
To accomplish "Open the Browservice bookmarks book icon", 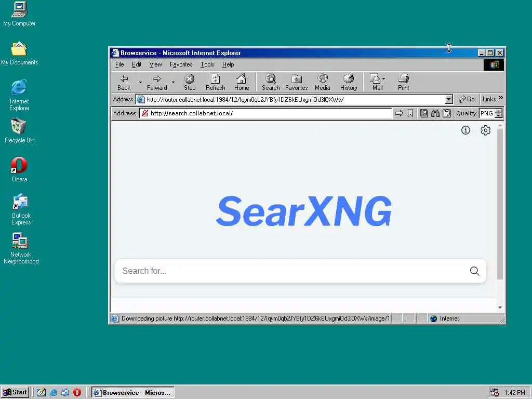I will [x=424, y=113].
